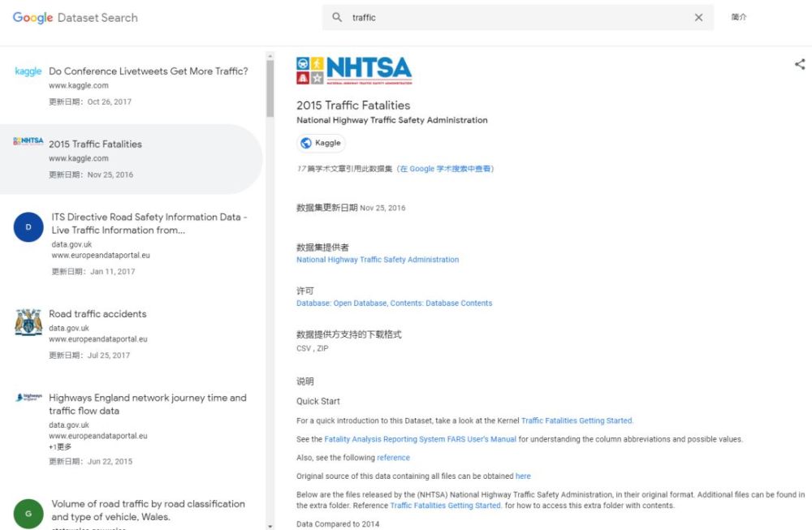Viewport: 812px width, 530px height.
Task: Click the results scrollbar up arrow
Action: pyautogui.click(x=270, y=55)
